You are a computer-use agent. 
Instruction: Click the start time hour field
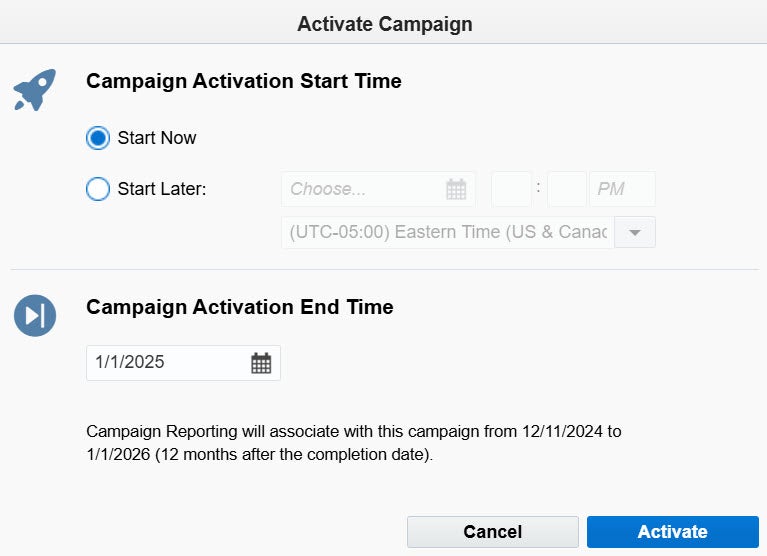(x=511, y=189)
